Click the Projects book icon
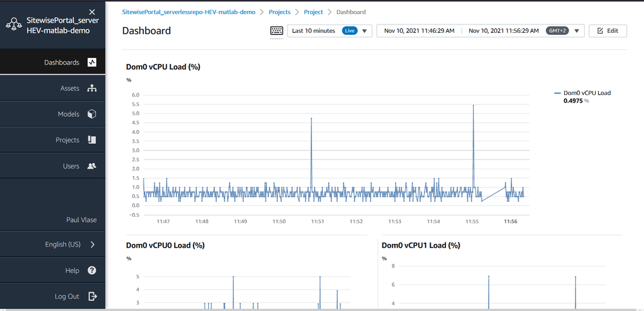644x311 pixels. pyautogui.click(x=92, y=140)
